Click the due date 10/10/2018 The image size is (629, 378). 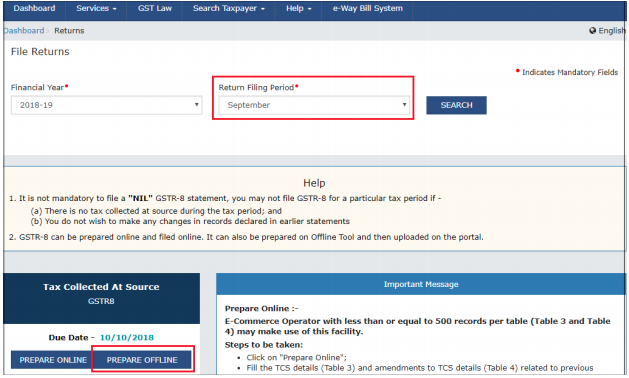tap(127, 337)
